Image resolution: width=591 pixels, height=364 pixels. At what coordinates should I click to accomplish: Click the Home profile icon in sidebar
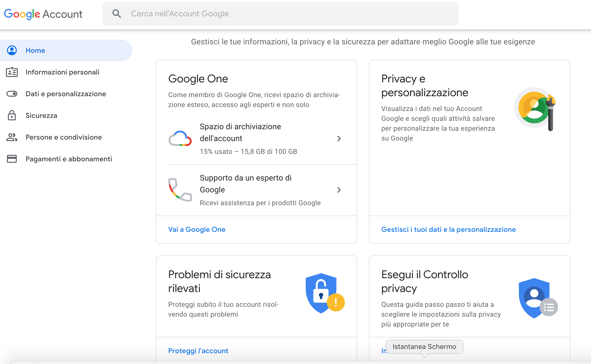12,50
